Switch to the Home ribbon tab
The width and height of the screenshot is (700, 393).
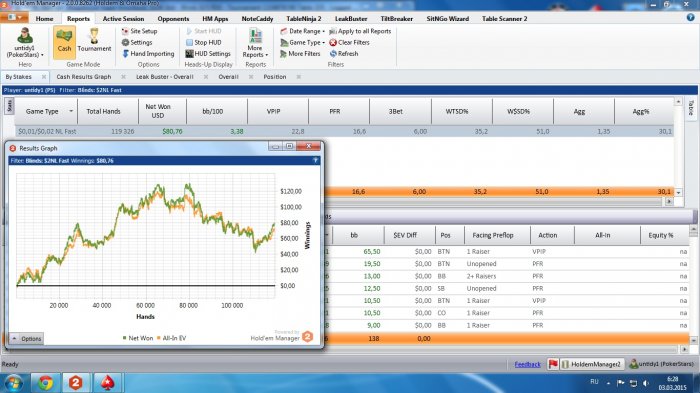[x=44, y=19]
